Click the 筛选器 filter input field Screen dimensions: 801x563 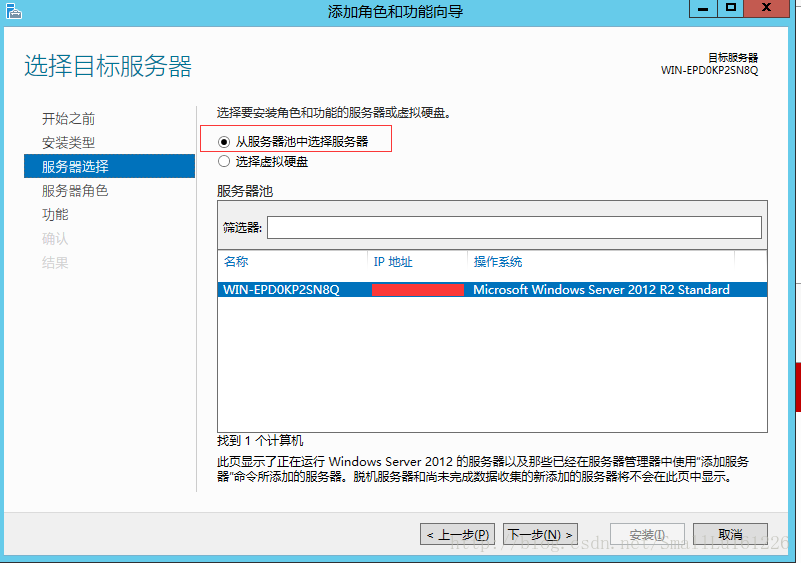(x=514, y=227)
